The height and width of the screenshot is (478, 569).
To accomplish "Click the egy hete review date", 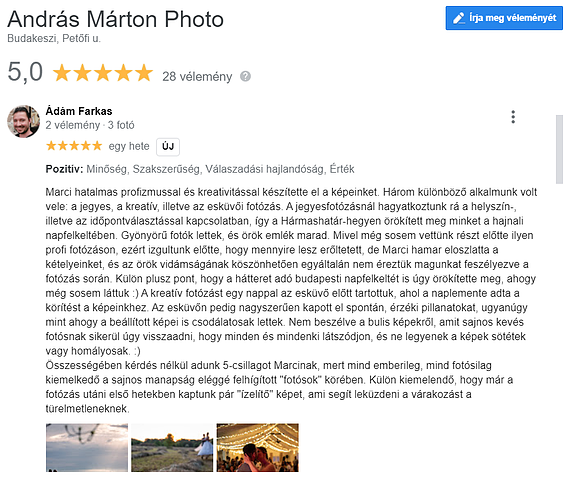I will [129, 146].
